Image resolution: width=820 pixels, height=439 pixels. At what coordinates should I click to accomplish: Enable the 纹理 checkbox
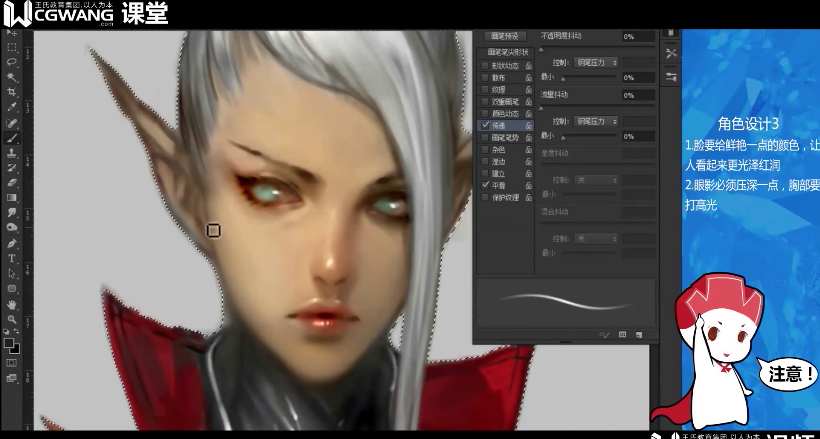[x=485, y=89]
